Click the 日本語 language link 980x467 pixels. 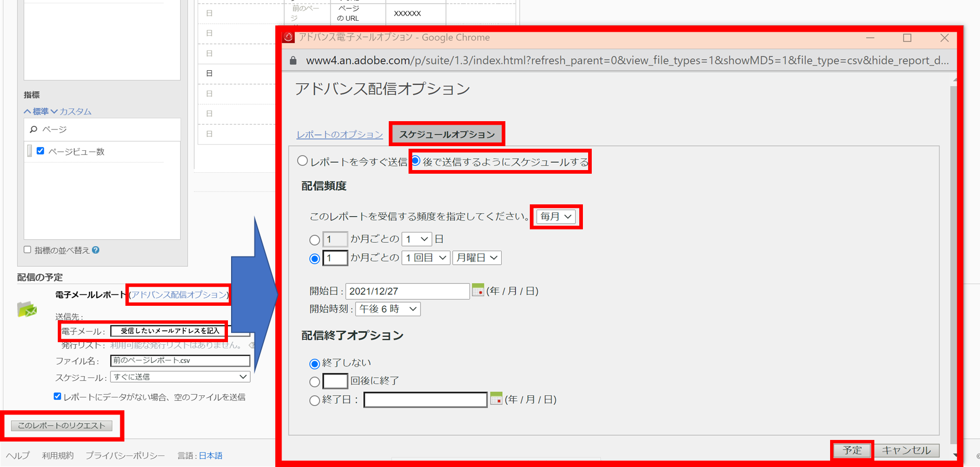pyautogui.click(x=211, y=456)
